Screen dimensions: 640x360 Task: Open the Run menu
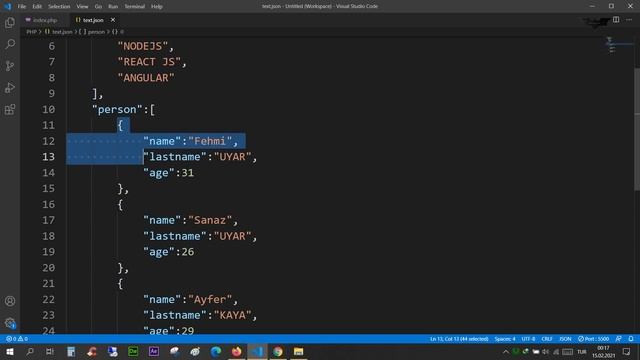113,7
